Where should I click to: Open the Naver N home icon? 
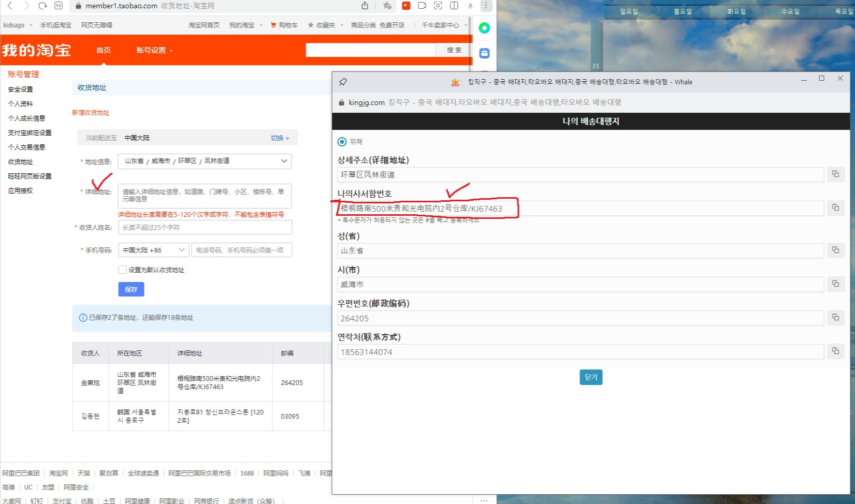[59, 6]
